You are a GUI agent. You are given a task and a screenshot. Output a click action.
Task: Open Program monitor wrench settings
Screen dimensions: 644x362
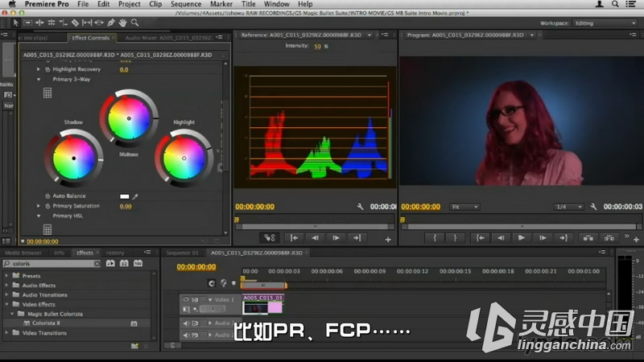coord(593,207)
